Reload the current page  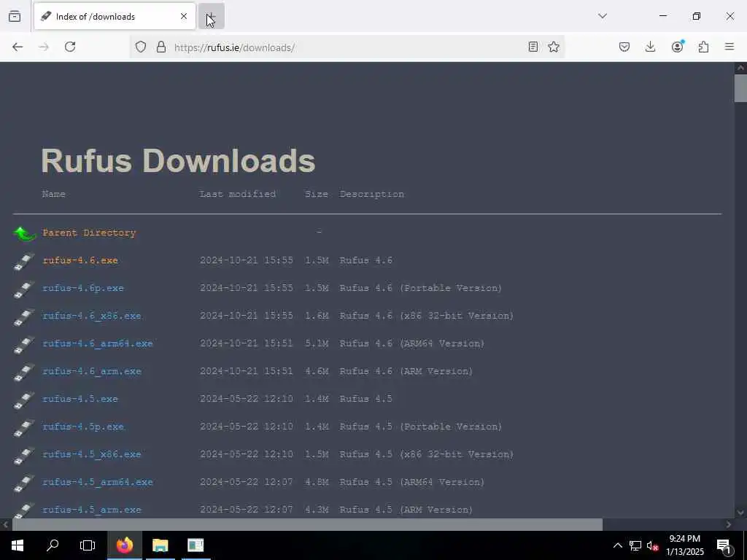click(70, 47)
